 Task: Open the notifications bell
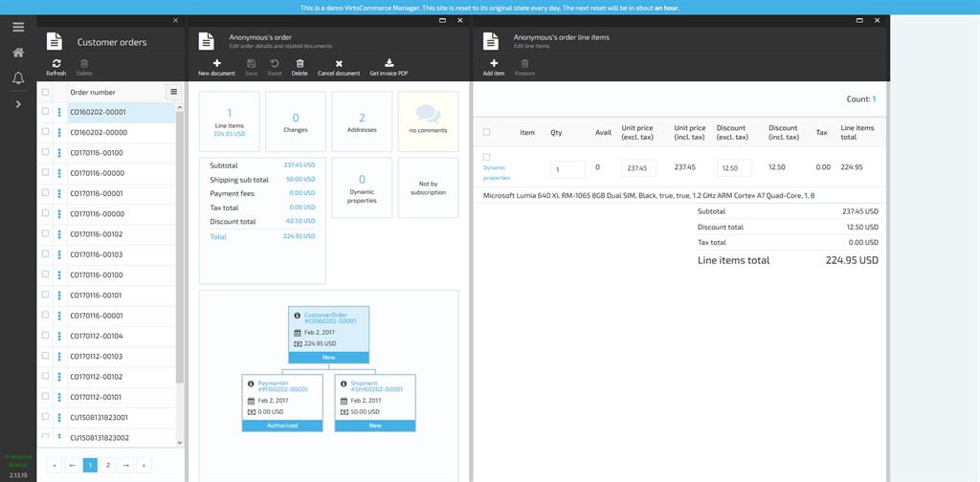pos(18,78)
